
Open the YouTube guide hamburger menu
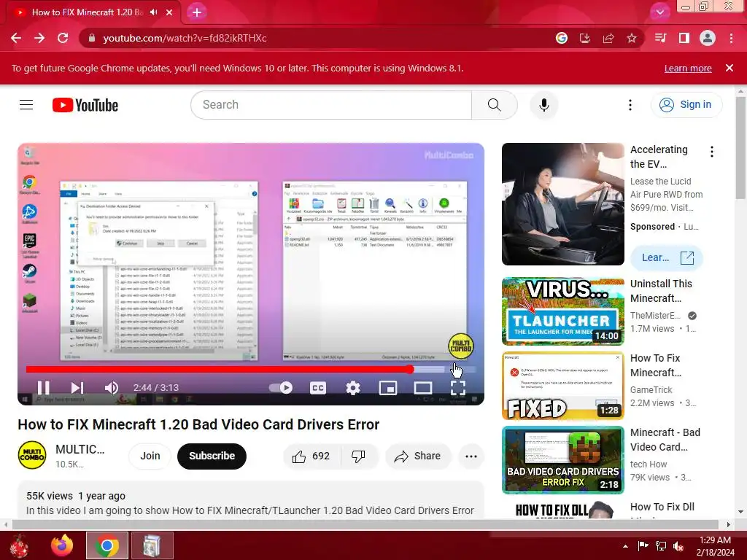click(26, 105)
